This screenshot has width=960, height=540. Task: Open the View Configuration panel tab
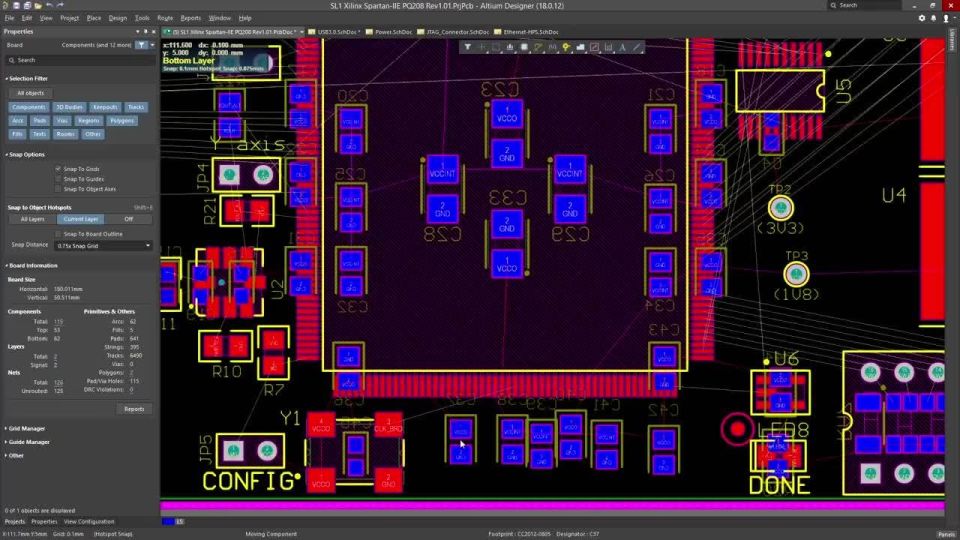89,522
